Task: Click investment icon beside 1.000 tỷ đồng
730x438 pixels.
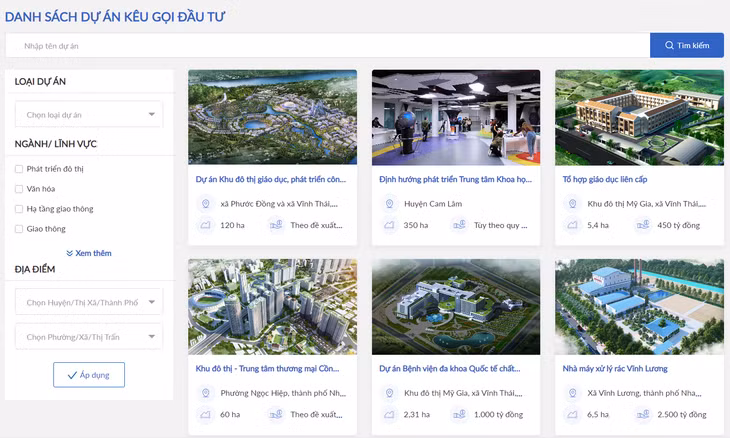Action: point(458,414)
